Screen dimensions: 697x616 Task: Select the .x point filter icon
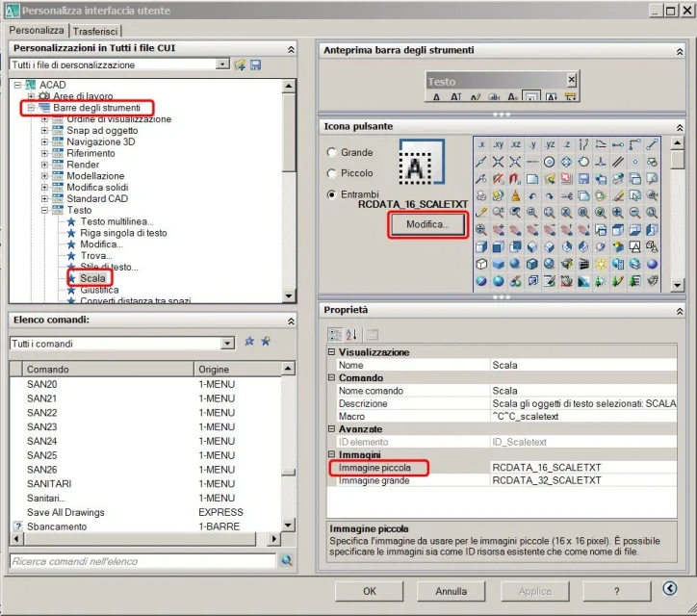click(x=481, y=144)
